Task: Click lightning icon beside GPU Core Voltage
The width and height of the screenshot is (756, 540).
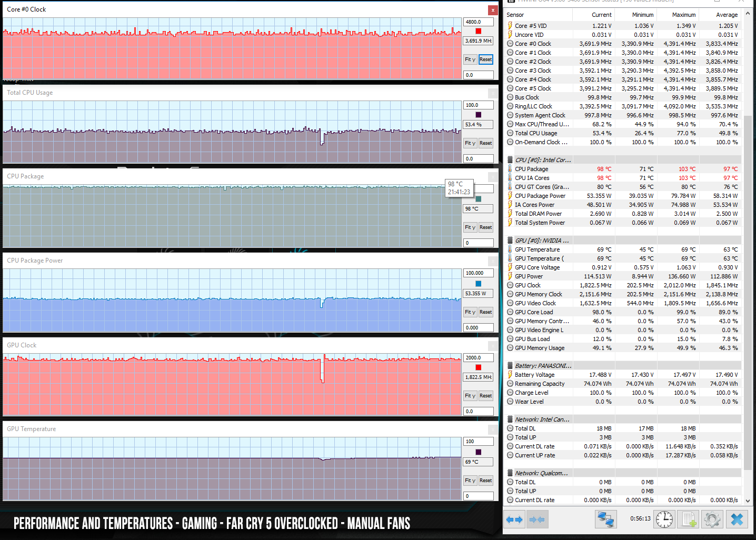Action: point(510,267)
